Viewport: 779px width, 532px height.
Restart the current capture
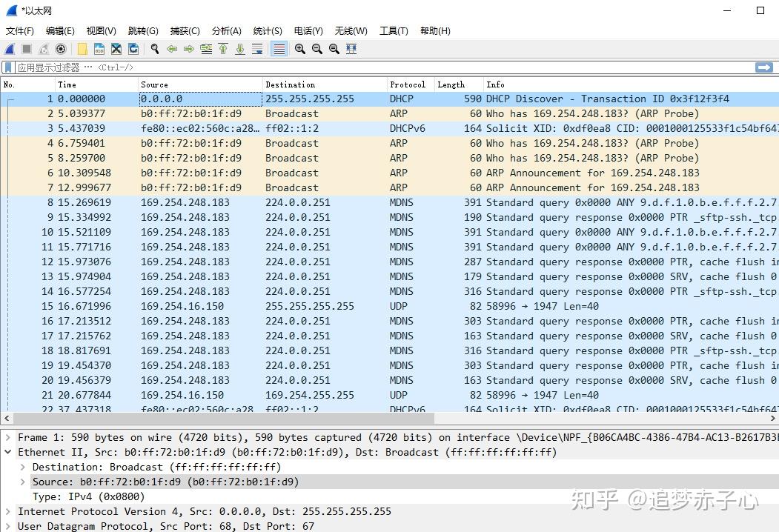[44, 49]
